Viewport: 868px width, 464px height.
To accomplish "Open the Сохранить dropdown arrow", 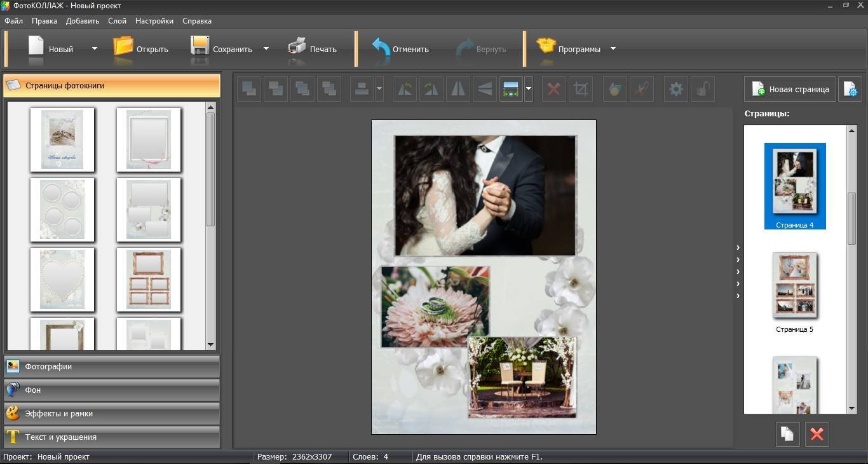I will 266,49.
